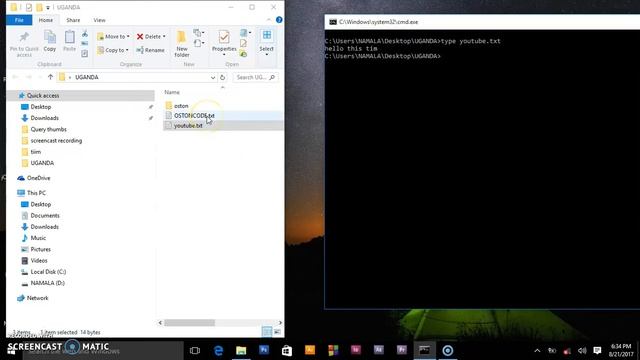Screen dimensions: 640x360
Task: Click the Edit icon in Open group
Action: 244,43
